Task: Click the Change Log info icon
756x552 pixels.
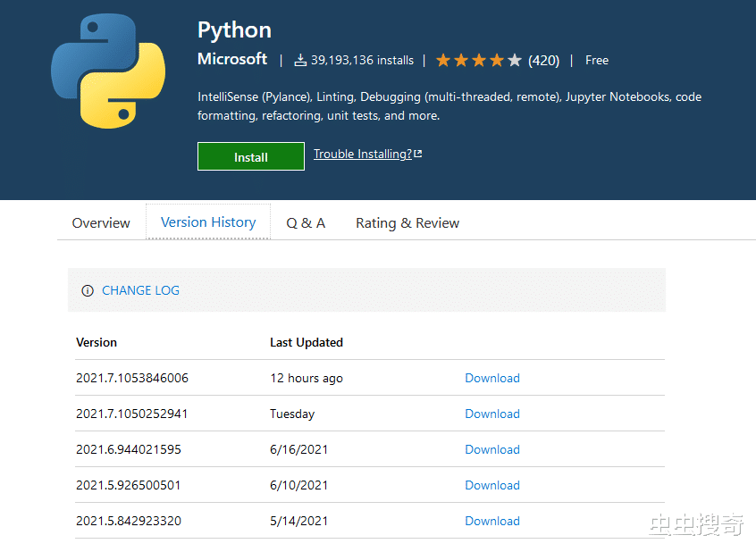Action: click(x=88, y=290)
